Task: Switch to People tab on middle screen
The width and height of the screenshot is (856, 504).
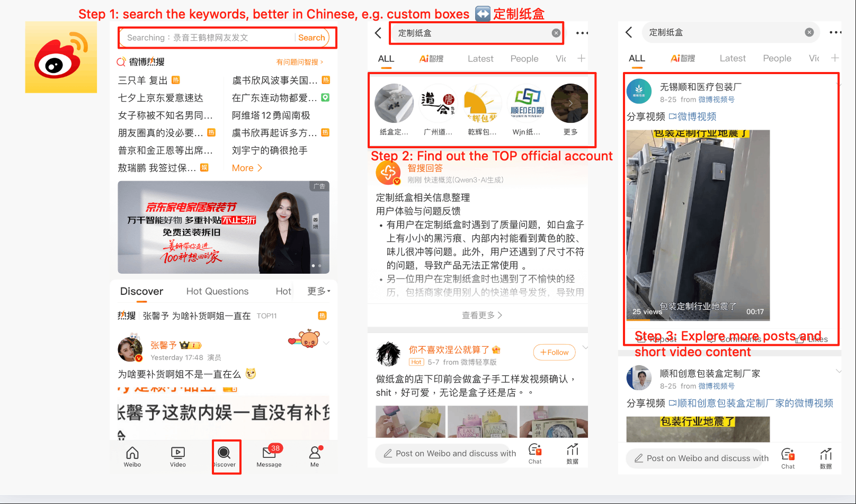Action: point(524,59)
